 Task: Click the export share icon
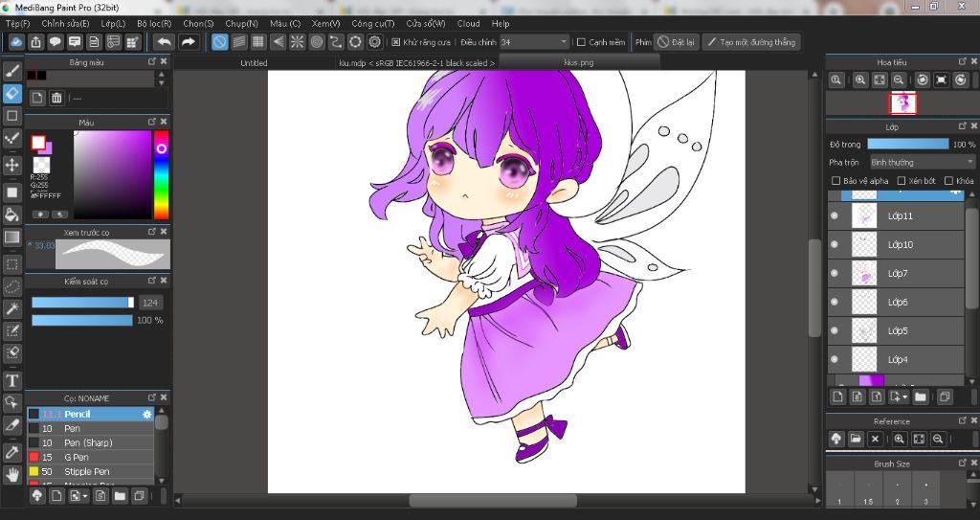(x=35, y=42)
